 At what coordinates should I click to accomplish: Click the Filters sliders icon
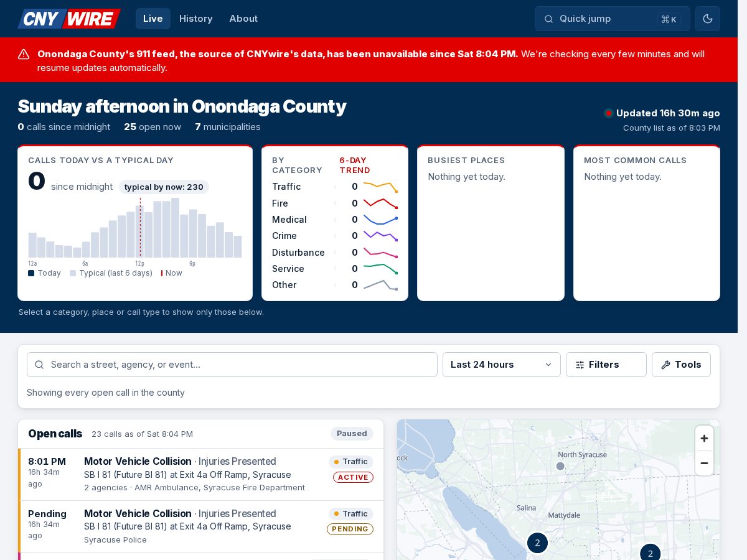580,365
